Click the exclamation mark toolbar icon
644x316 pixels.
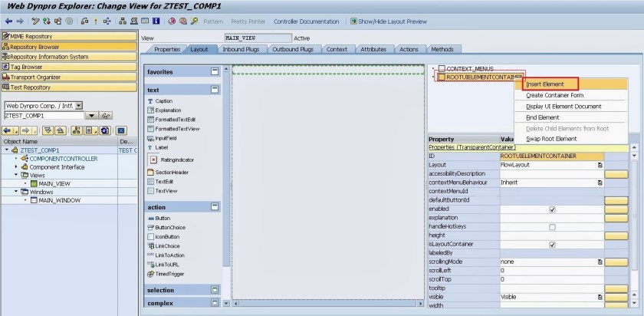click(x=96, y=21)
